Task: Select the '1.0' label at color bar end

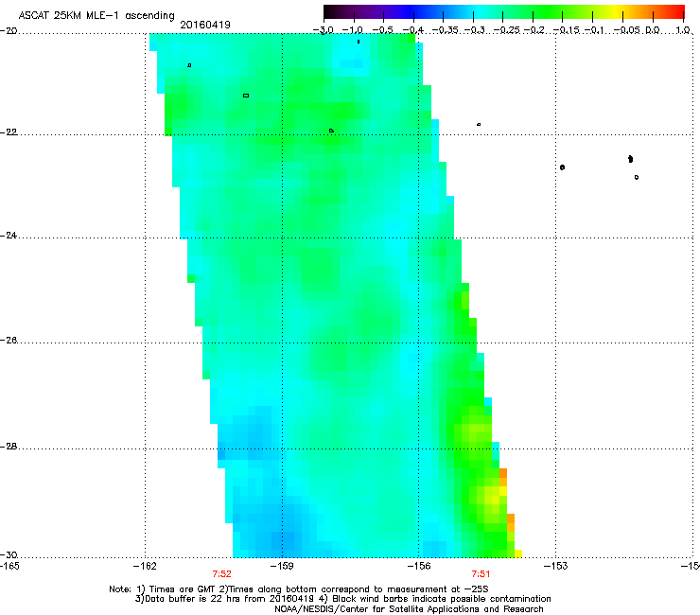Action: 683,30
